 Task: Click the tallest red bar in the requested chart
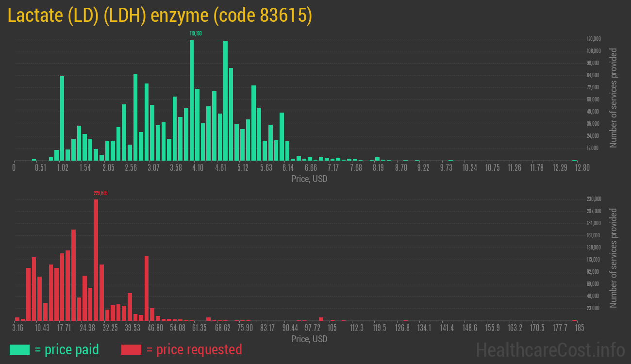96,260
